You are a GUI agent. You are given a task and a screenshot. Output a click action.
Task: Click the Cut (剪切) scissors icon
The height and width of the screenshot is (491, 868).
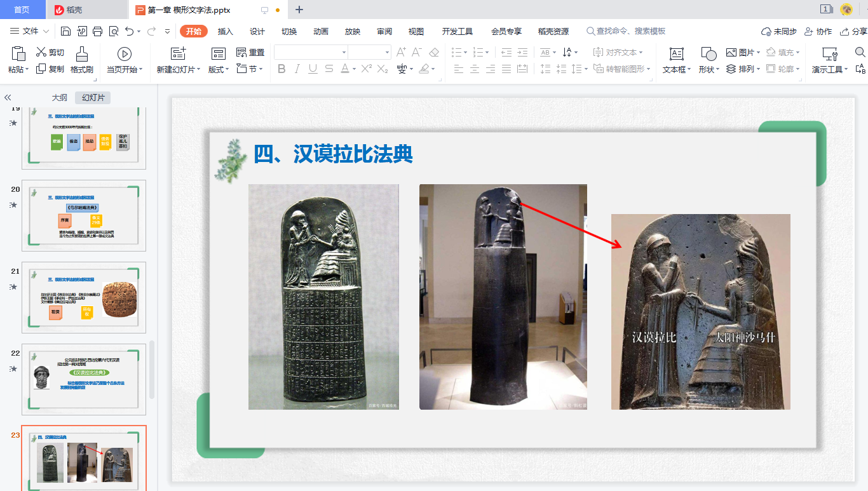42,52
